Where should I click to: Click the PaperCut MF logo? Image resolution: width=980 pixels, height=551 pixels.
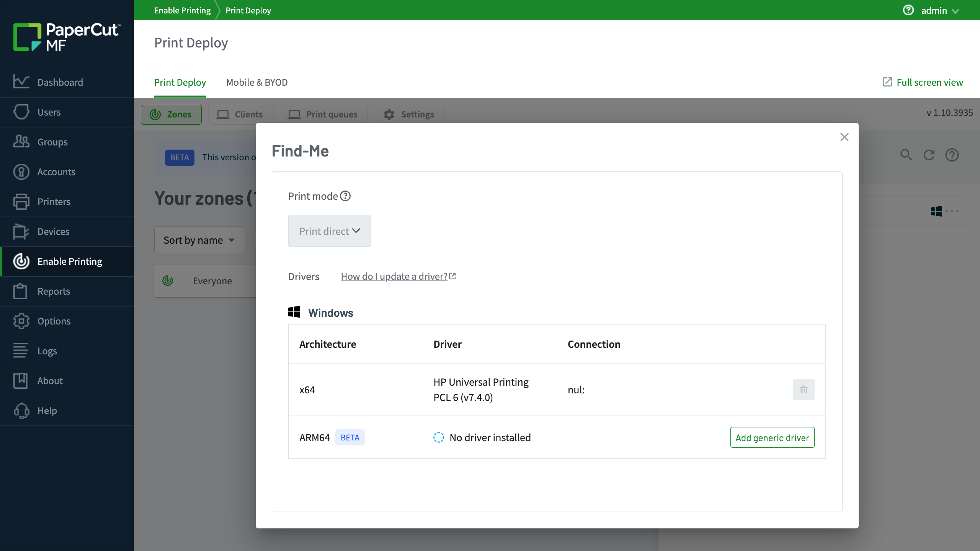(67, 37)
